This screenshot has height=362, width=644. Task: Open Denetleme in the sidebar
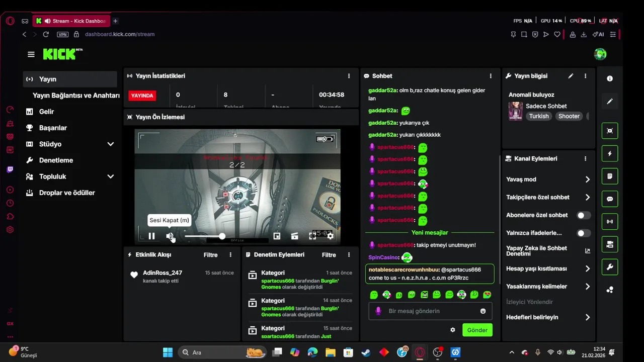56,160
